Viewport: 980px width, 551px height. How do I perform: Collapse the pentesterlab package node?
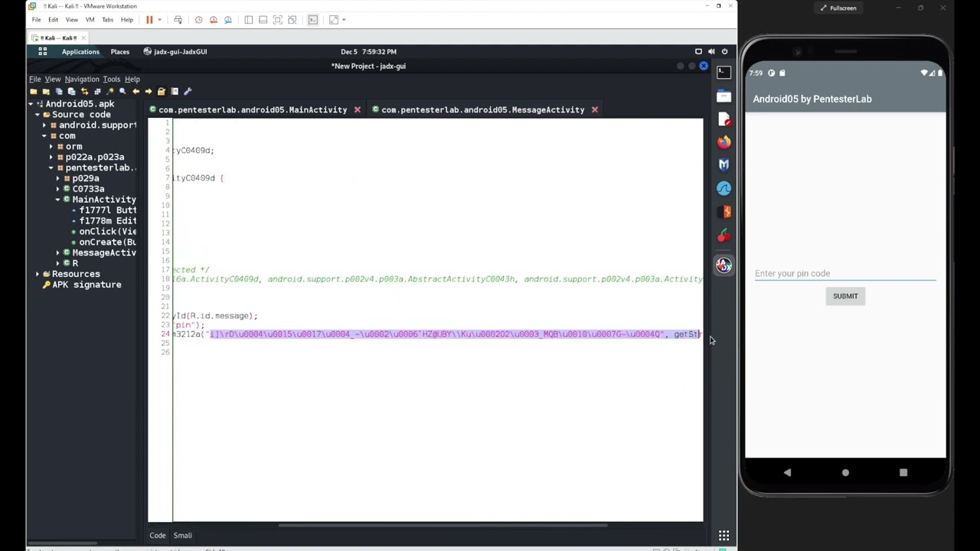tap(51, 168)
